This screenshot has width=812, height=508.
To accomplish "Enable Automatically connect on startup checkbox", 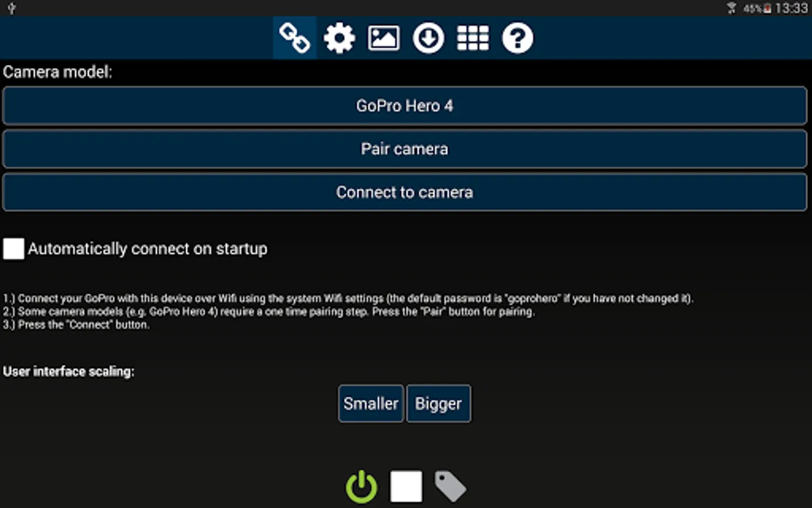I will coord(14,248).
